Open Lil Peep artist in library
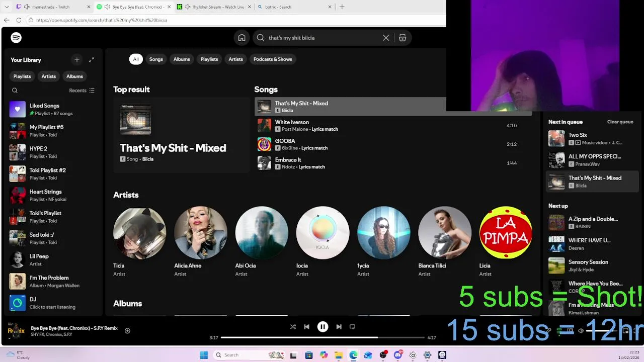The width and height of the screenshot is (644, 362). (52, 260)
